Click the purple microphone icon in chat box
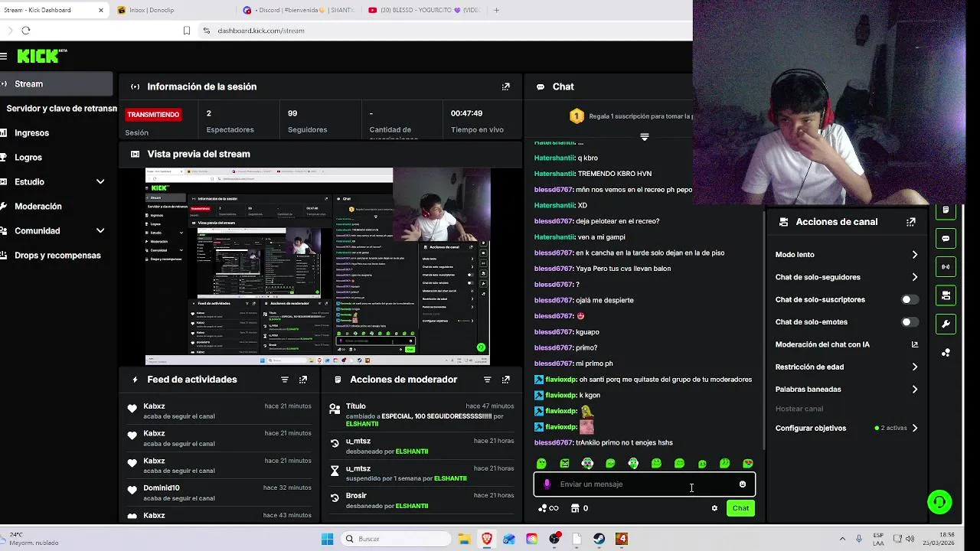Viewport: 980px width, 551px height. [547, 484]
